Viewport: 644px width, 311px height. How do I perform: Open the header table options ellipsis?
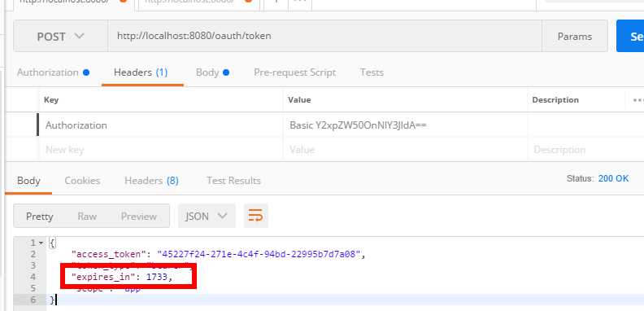point(637,100)
